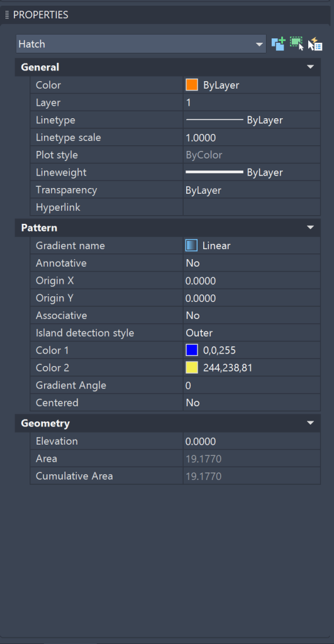Click the Select Objects icon

pos(297,43)
